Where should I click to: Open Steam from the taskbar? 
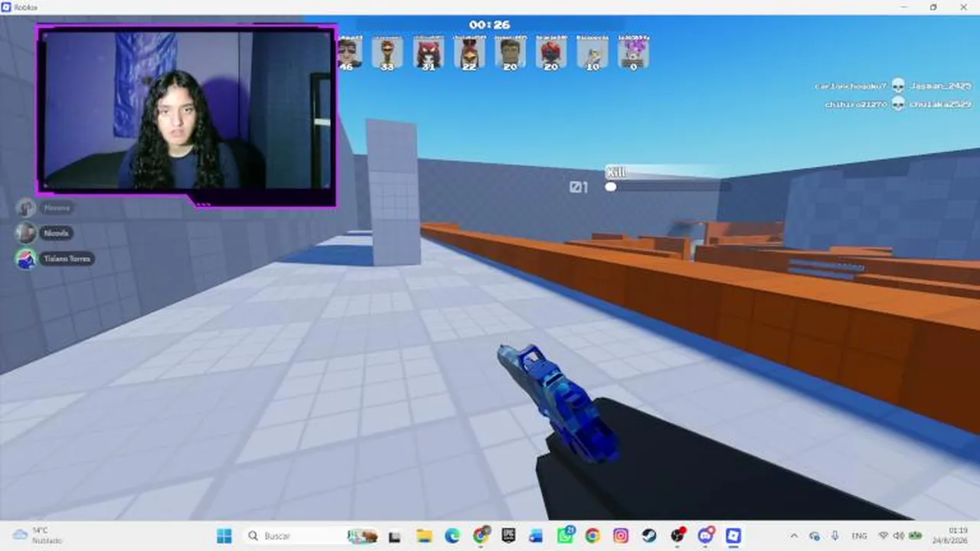(648, 536)
